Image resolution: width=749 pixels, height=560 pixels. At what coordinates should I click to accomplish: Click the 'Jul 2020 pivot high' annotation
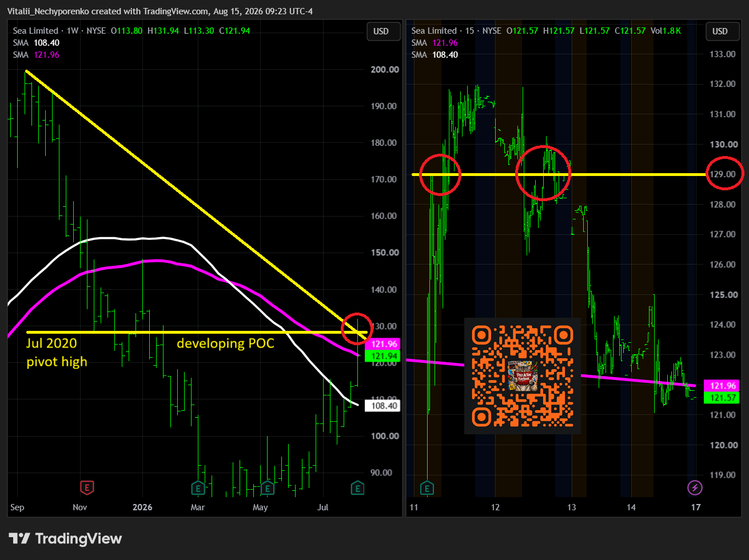57,353
